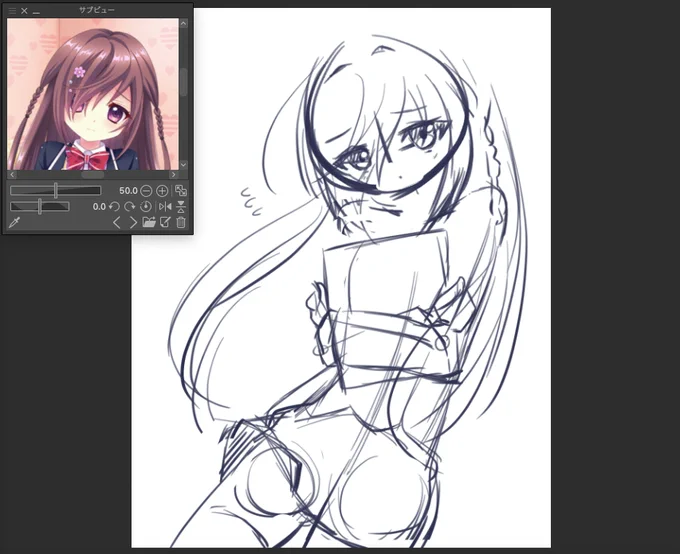Rotate Sub View image counterclockwise
This screenshot has width=680, height=554.
[x=114, y=207]
